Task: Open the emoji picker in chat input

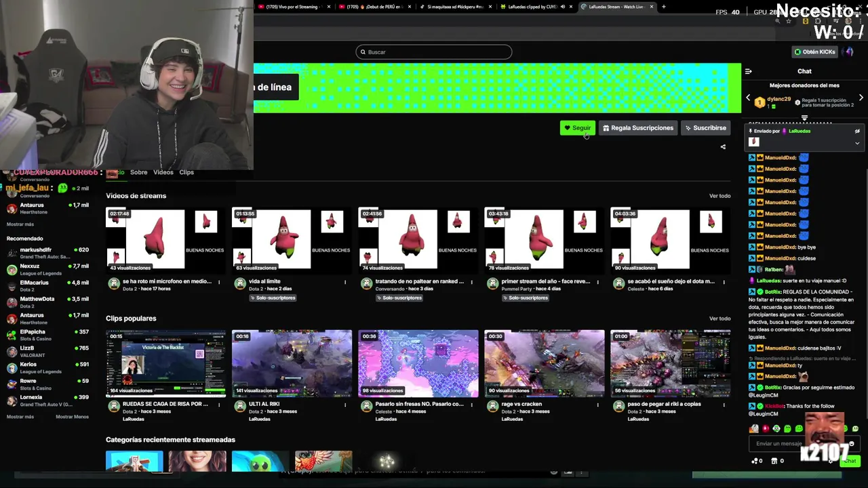Action: point(852,444)
